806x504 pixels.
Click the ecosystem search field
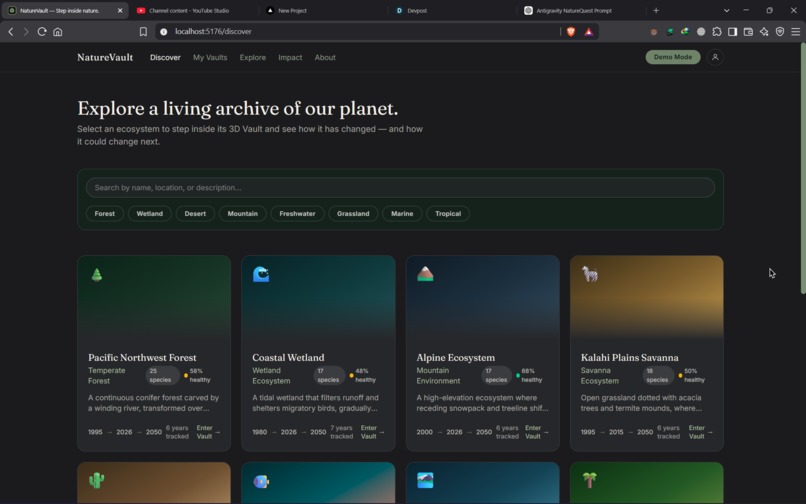(x=400, y=188)
